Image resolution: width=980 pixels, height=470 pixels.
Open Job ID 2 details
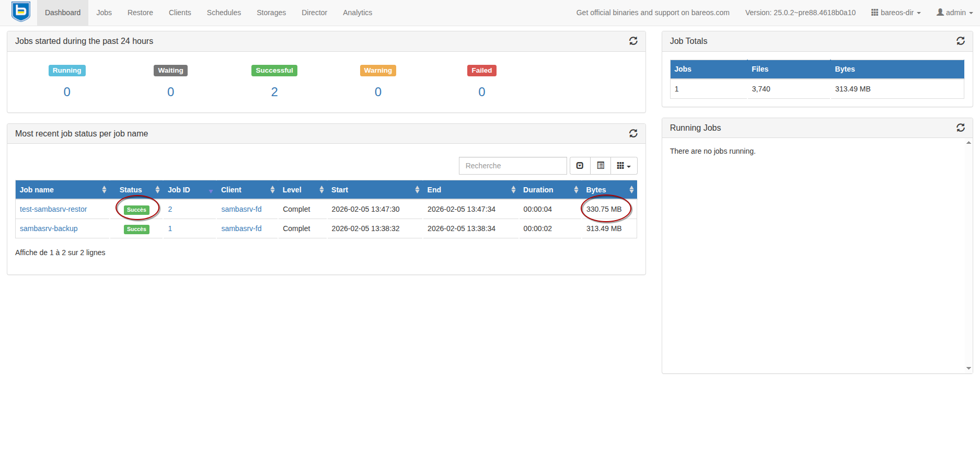(170, 209)
